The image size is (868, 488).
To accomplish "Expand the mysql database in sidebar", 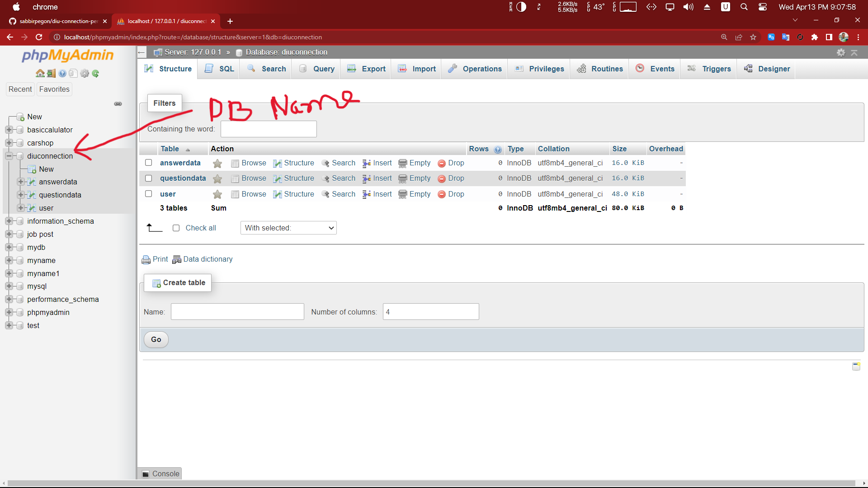I will [9, 286].
